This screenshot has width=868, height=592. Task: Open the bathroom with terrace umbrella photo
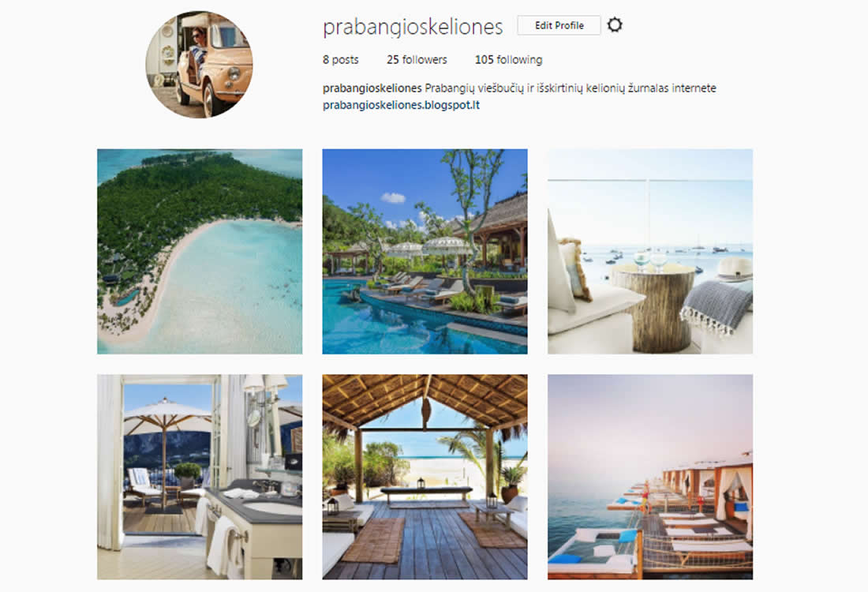click(200, 477)
